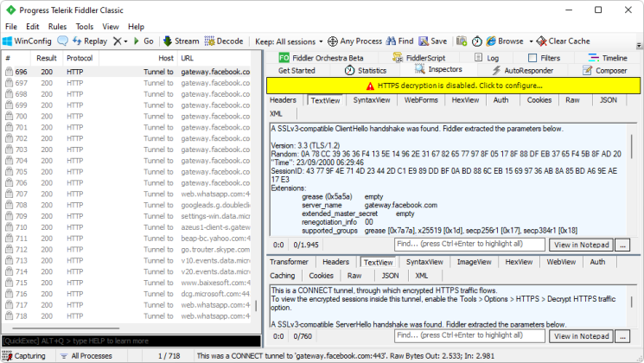
Task: Click the session list horizontal scrollbar
Action: (66, 328)
